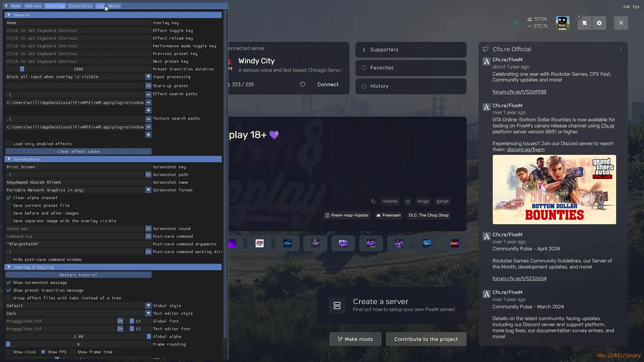Add a new effect search path
The width and height of the screenshot is (644, 362).
click(148, 110)
